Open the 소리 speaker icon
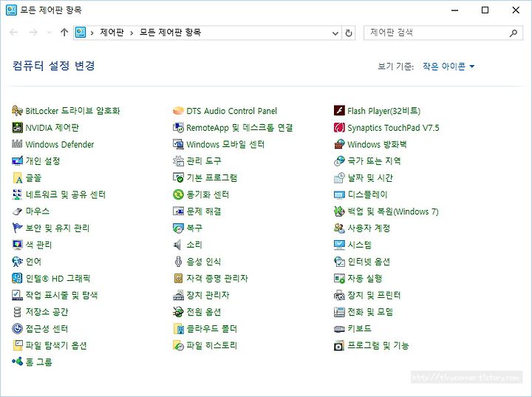The height and width of the screenshot is (397, 532). [178, 245]
